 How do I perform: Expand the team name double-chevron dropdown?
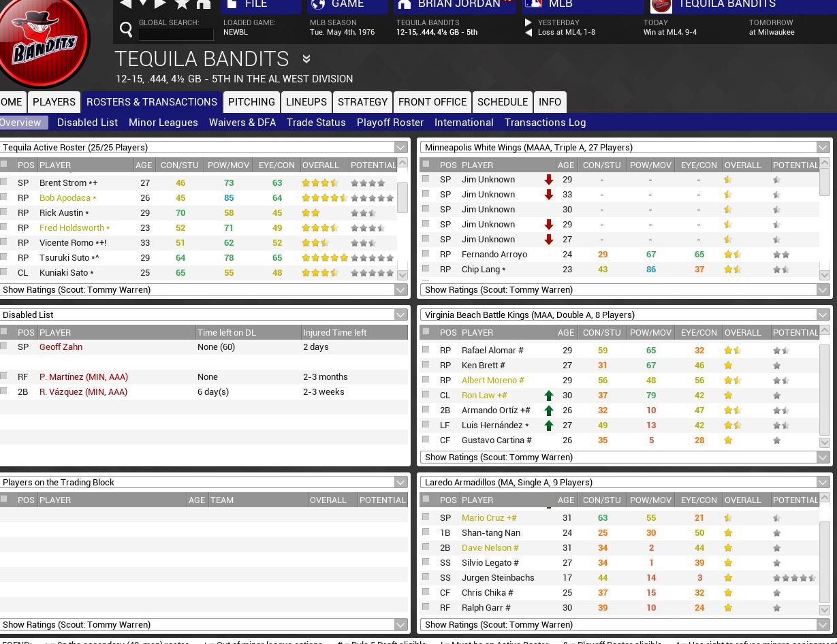(x=306, y=59)
